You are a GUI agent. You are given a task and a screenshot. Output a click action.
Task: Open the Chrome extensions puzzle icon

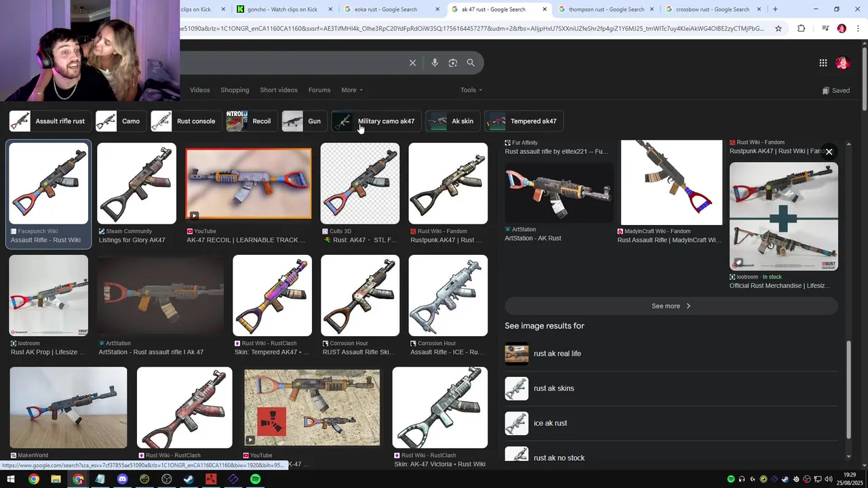(x=802, y=28)
